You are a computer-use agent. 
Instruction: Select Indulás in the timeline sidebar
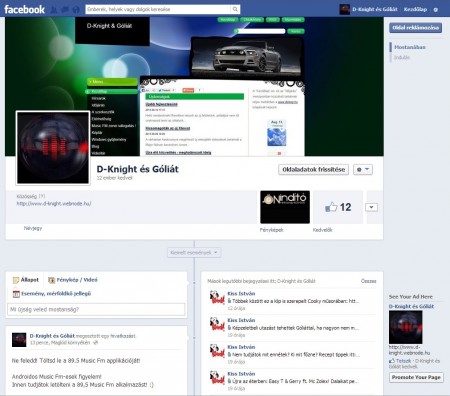402,57
